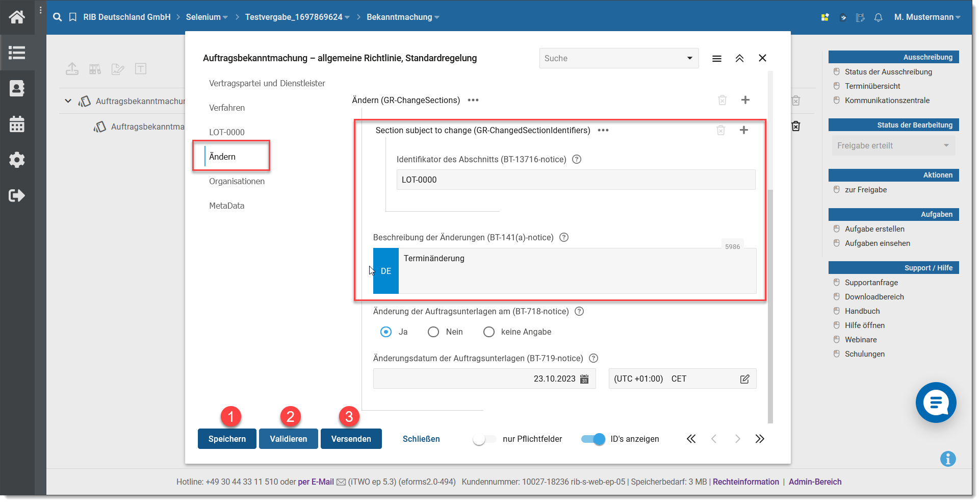Open the vertical dots menu beside sidebar
The height and width of the screenshot is (503, 980).
[x=40, y=10]
